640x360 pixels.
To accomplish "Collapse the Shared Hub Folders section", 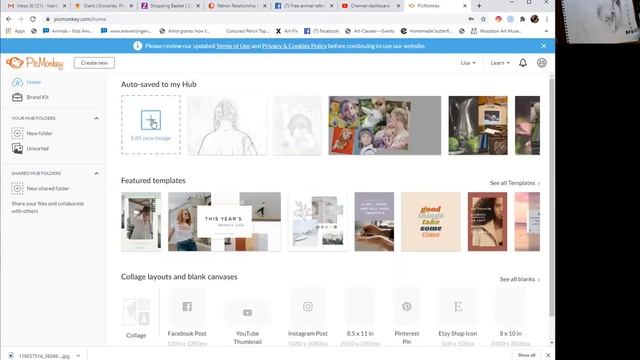I will click(x=96, y=173).
